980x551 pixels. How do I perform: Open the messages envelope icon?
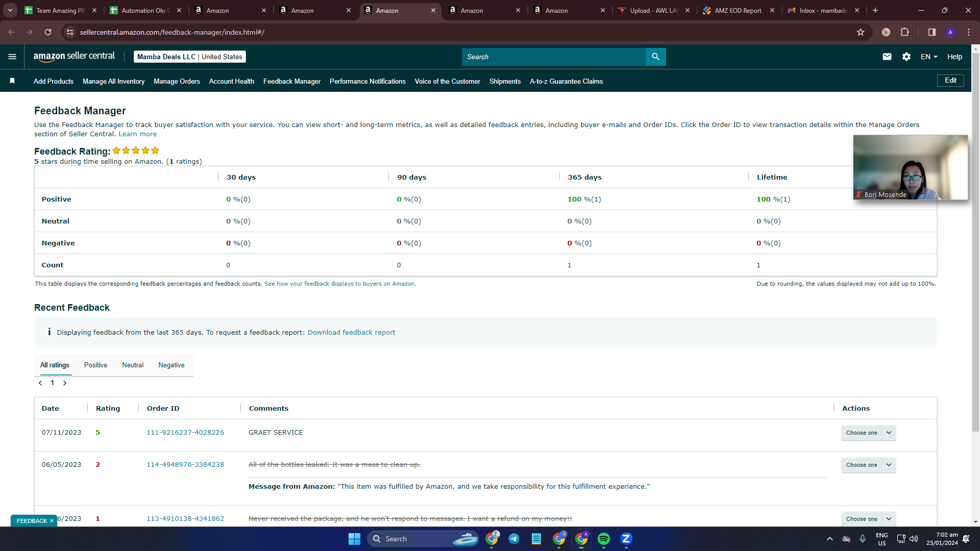pos(887,57)
